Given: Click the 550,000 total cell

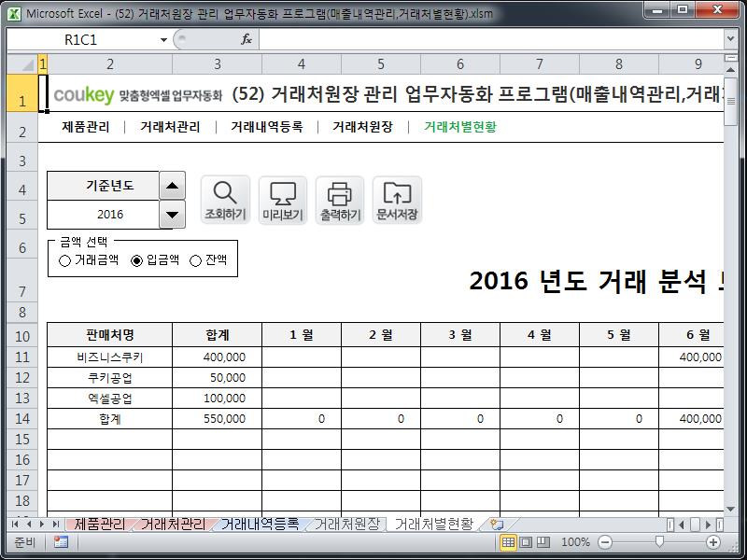Looking at the screenshot, I should (x=218, y=418).
